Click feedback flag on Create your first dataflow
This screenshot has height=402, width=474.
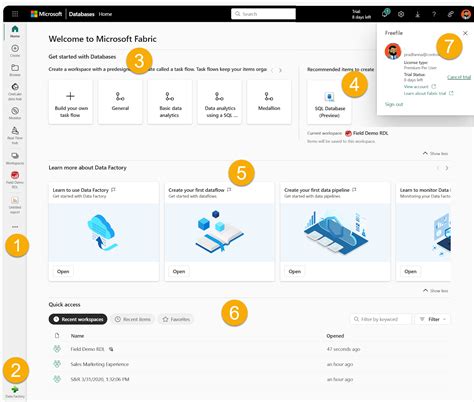click(x=229, y=190)
